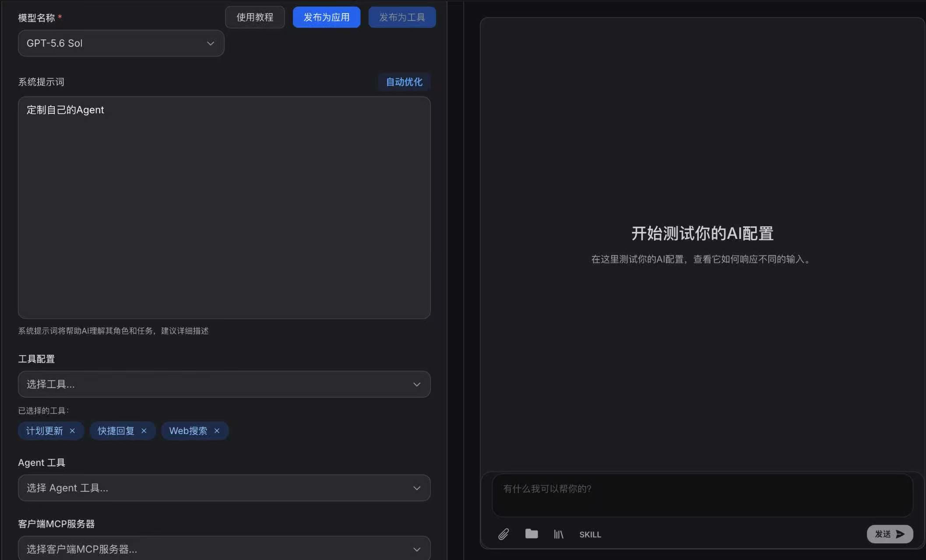Click the 工具配置 heading
The height and width of the screenshot is (560, 926).
click(x=36, y=359)
